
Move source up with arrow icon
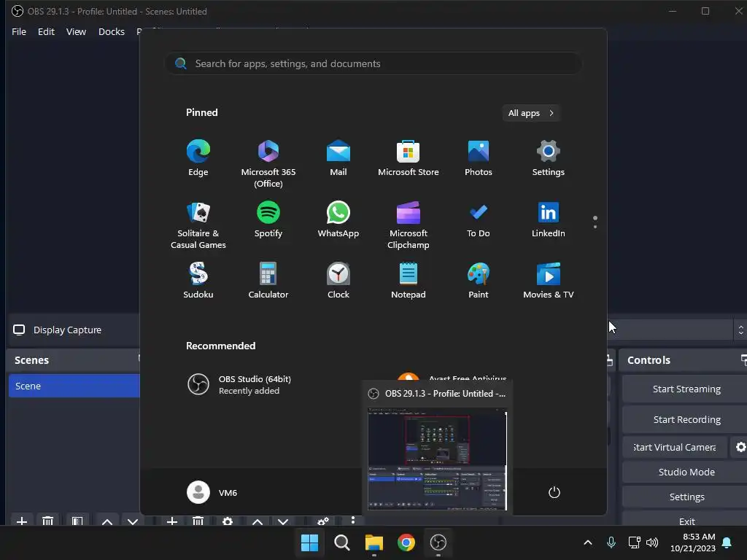coord(258,521)
